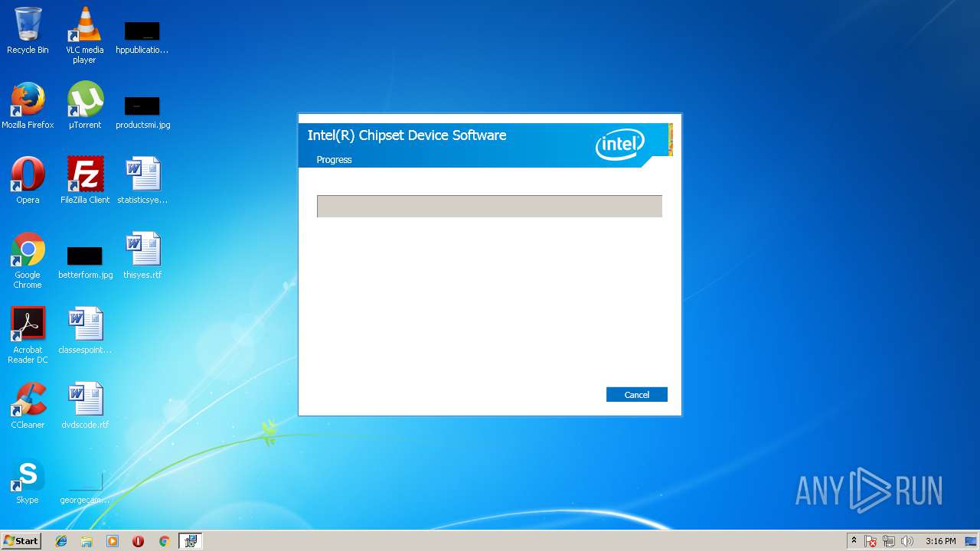This screenshot has height=551, width=980.
Task: Click the installation progress bar
Action: pyautogui.click(x=489, y=206)
